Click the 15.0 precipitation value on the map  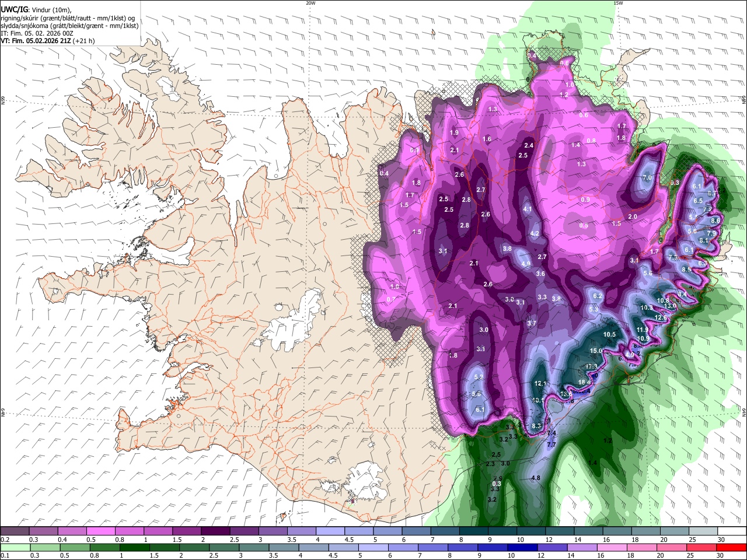coord(596,351)
